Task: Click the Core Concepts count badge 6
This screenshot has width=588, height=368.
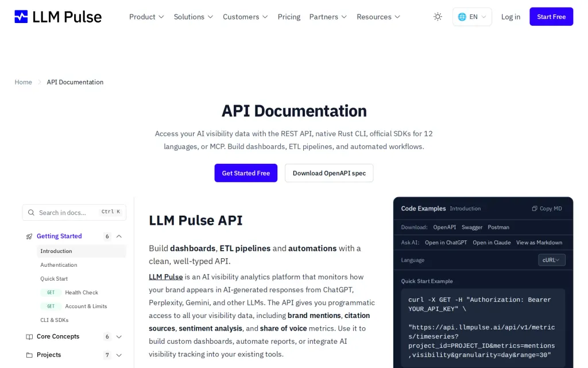Action: tap(107, 337)
